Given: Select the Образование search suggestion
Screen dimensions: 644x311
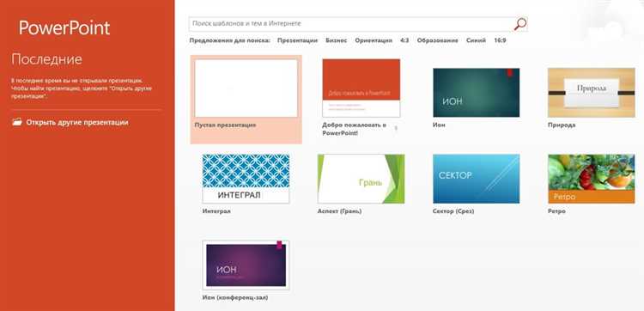Looking at the screenshot, I should 437,40.
